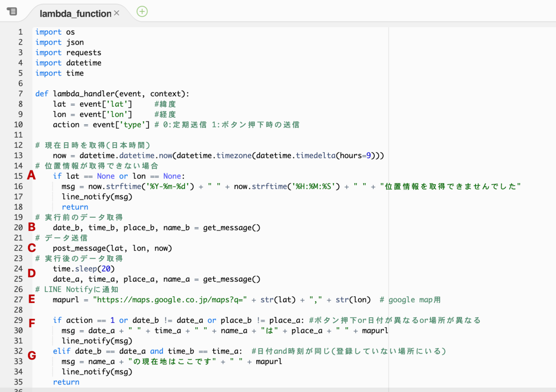The image size is (556, 392).
Task: Click line number 13 in the gutter
Action: point(18,155)
